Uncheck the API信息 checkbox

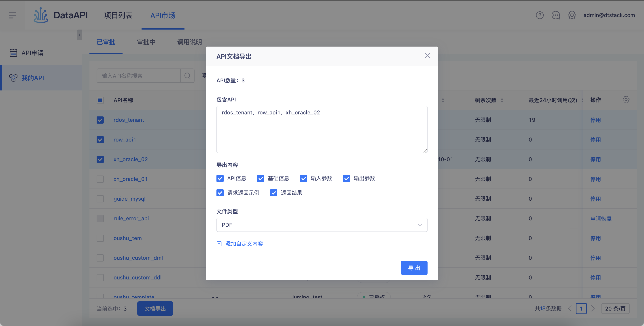[x=220, y=178]
